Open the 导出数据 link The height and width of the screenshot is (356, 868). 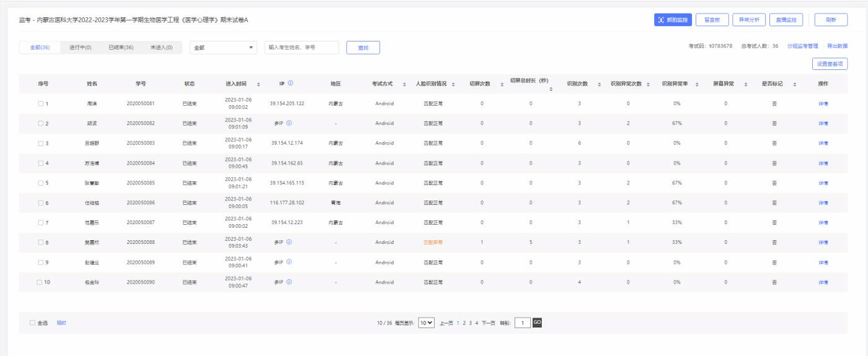(x=837, y=46)
